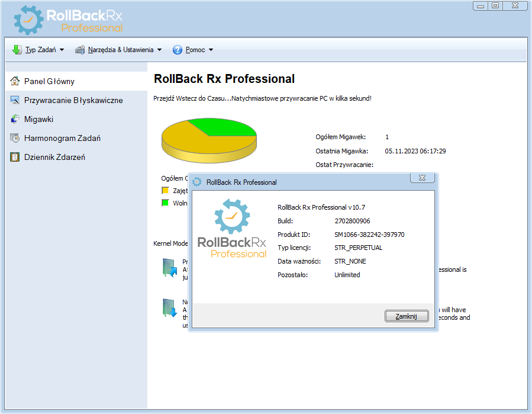Click the RollBackRx gear logo in header
The image size is (532, 414).
(28, 20)
